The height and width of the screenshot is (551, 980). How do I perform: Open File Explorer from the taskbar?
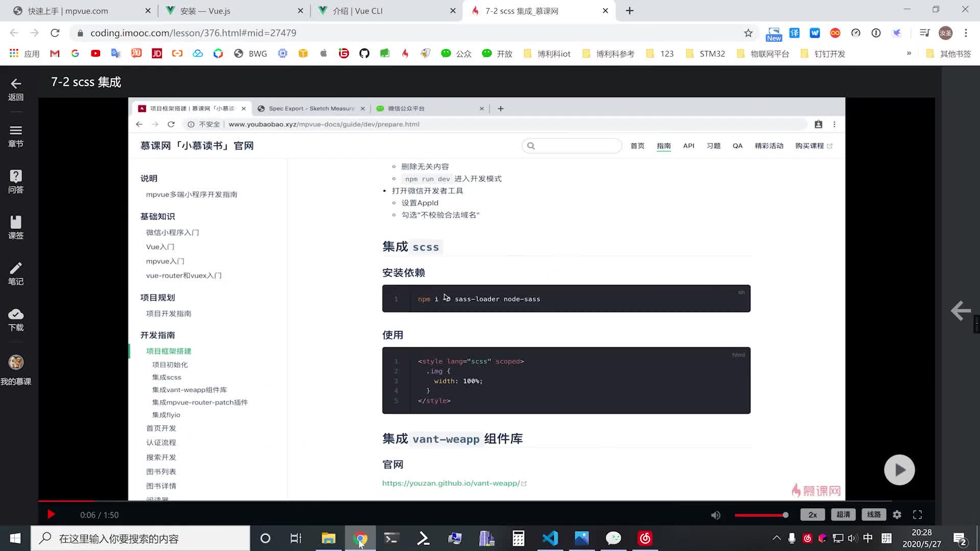click(x=328, y=538)
